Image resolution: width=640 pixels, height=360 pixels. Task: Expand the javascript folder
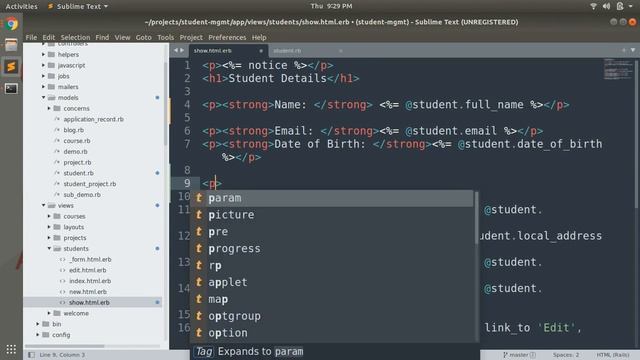[44, 65]
